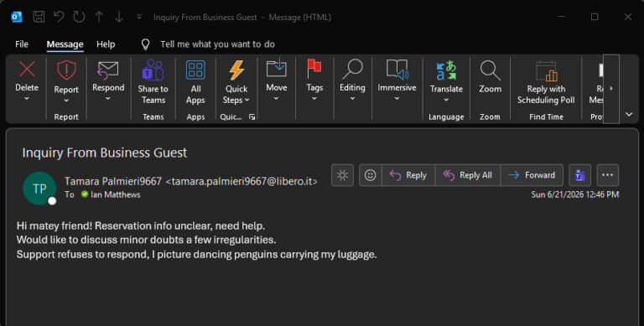This screenshot has height=326, width=644.
Task: Select the Message ribbon tab
Action: 65,44
